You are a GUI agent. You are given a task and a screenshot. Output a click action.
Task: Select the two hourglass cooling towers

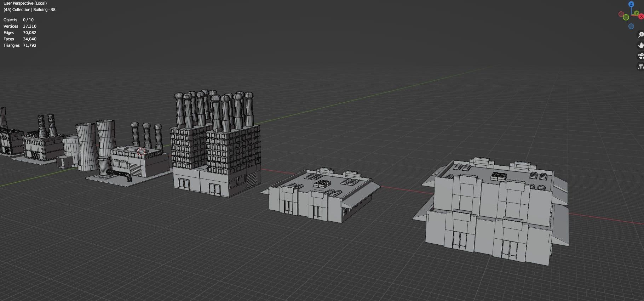tap(96, 145)
